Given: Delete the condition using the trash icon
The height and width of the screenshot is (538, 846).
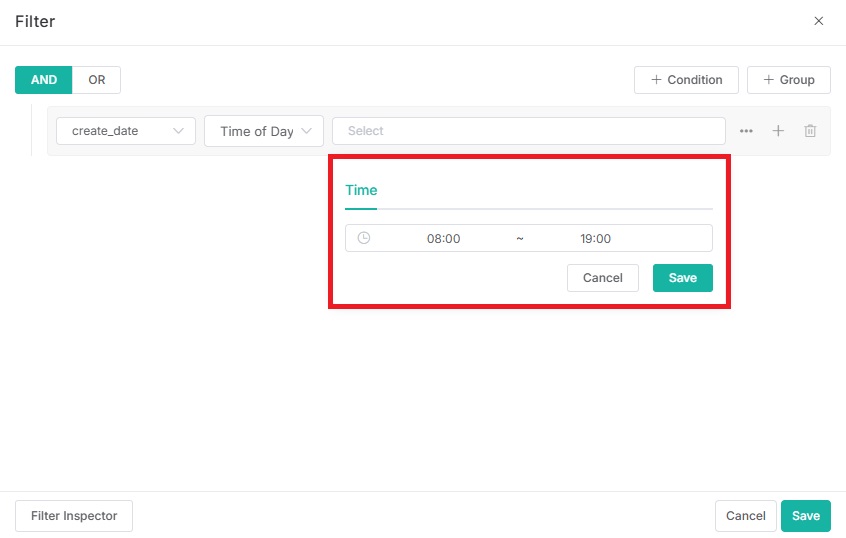Looking at the screenshot, I should pos(811,131).
